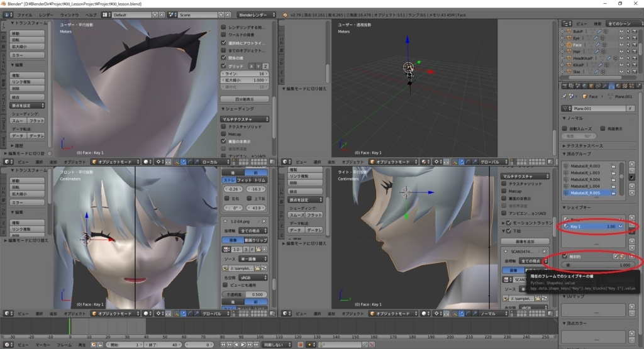Click the フラット shading button in top-left tool shelf
644x349 pixels.
36,121
